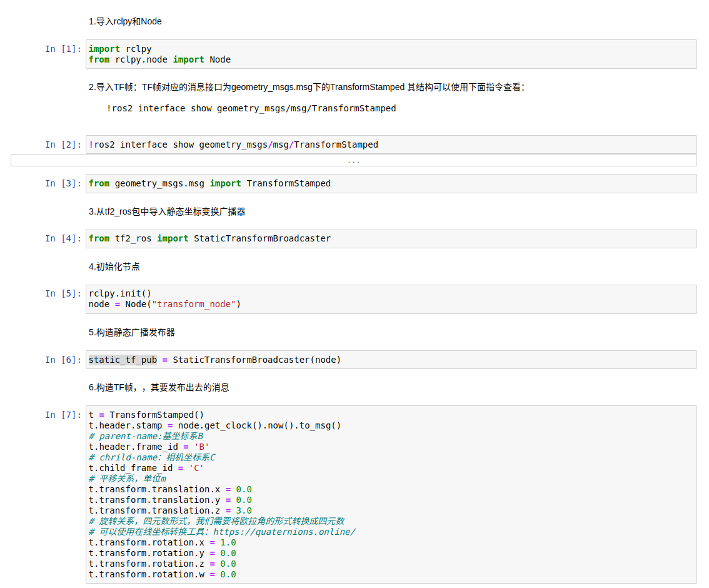Click the t.child_frame_id = 'C' line
709x588 pixels.
pyautogui.click(x=146, y=468)
